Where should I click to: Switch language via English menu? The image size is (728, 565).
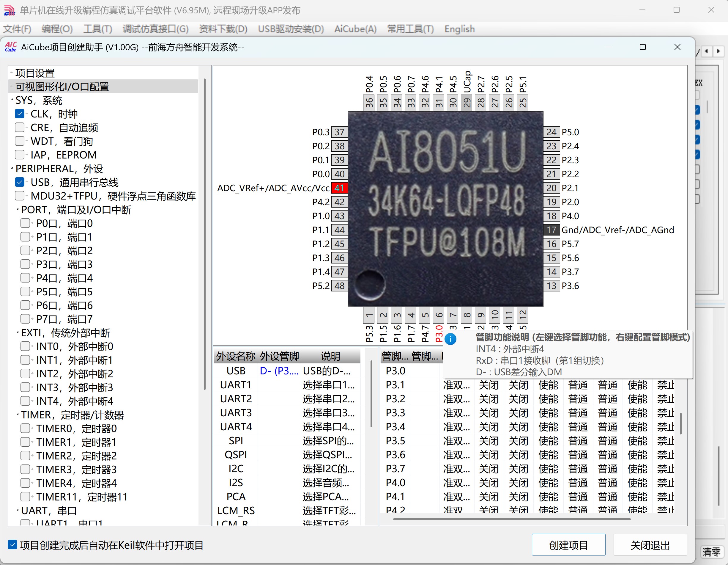pyautogui.click(x=459, y=29)
